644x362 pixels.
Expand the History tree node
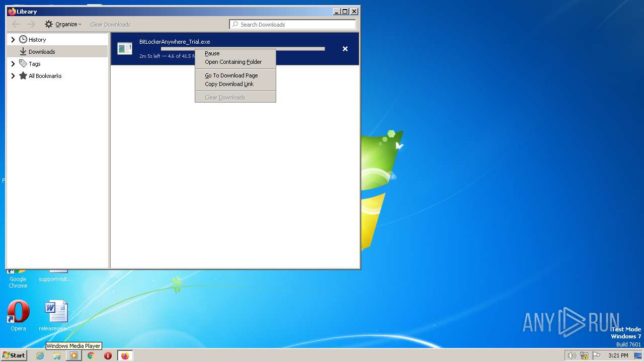click(13, 39)
